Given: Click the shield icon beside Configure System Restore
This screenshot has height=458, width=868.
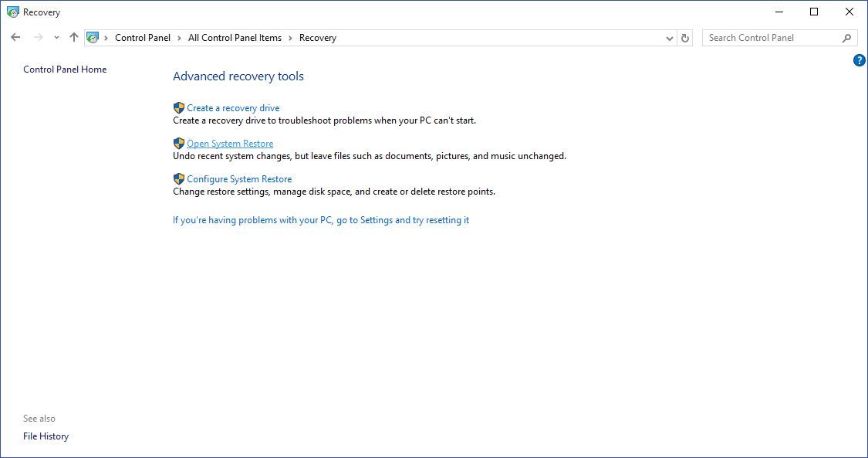Looking at the screenshot, I should 177,178.
